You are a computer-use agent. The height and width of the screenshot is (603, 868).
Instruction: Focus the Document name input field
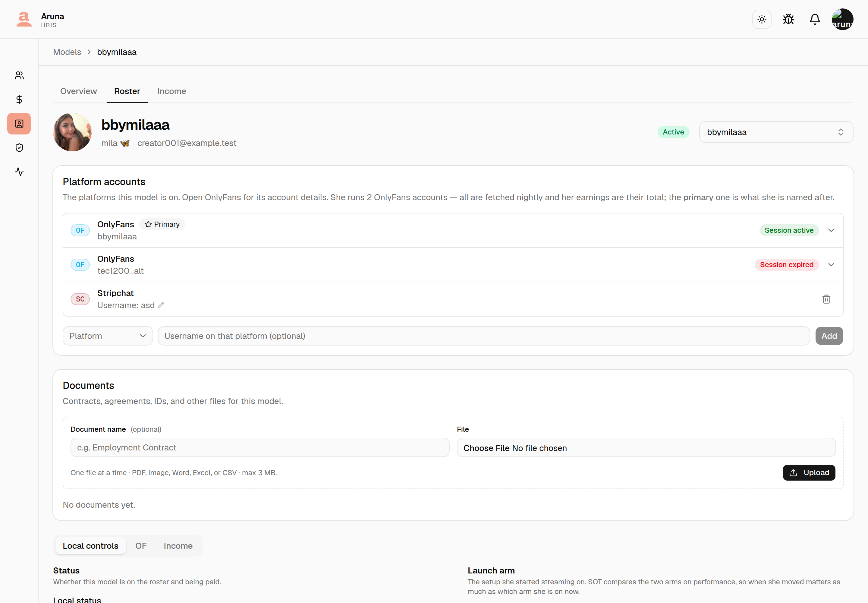pyautogui.click(x=260, y=448)
